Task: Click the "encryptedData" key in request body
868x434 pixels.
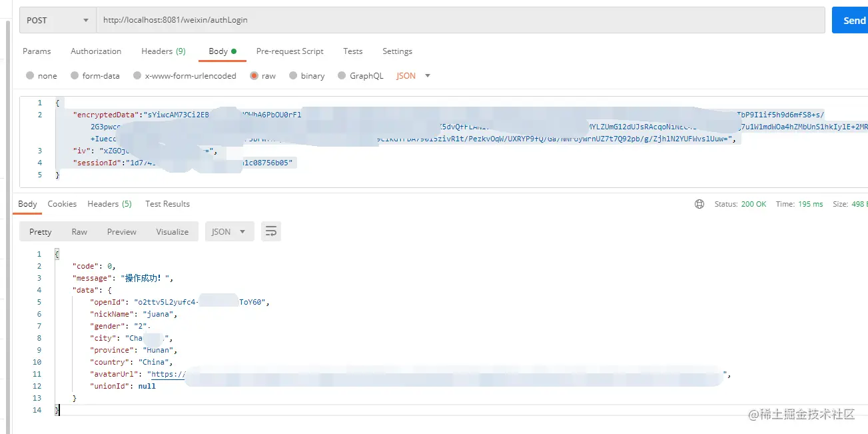Action: point(106,115)
